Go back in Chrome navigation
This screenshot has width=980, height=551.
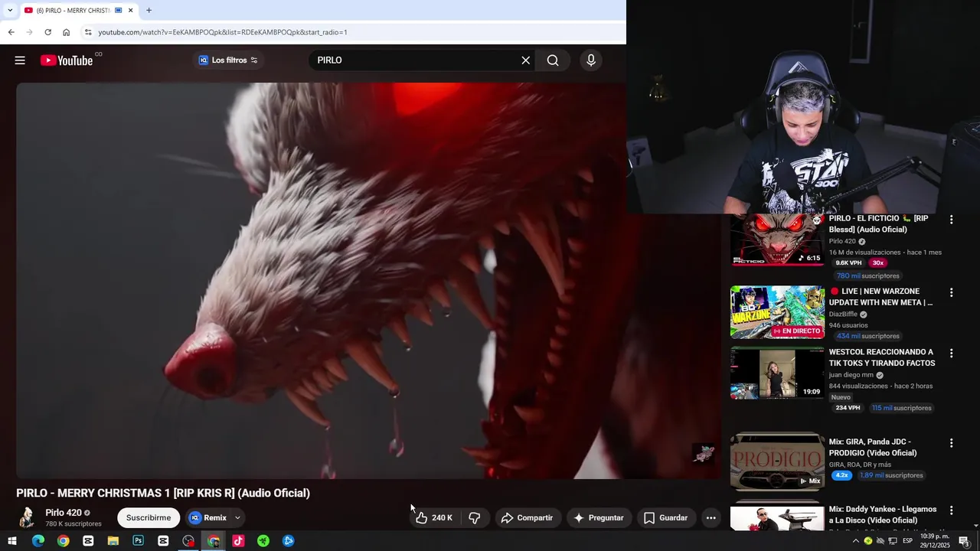click(x=11, y=32)
